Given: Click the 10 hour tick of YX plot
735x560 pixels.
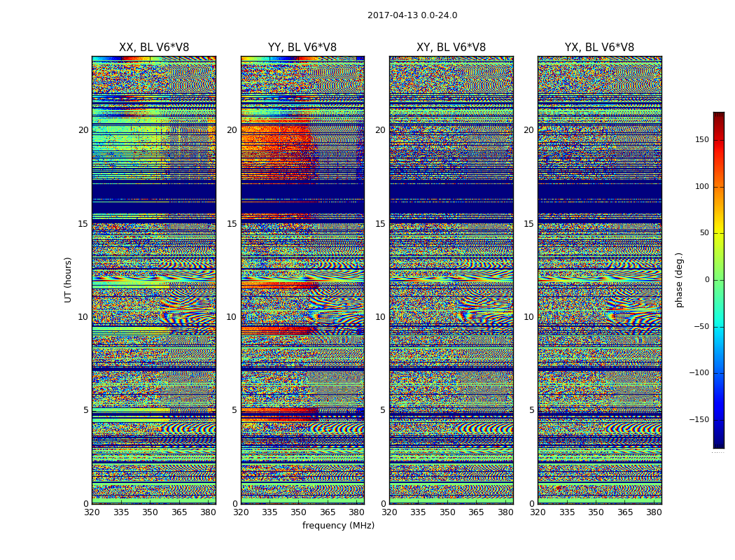Looking at the screenshot, I should [x=528, y=317].
